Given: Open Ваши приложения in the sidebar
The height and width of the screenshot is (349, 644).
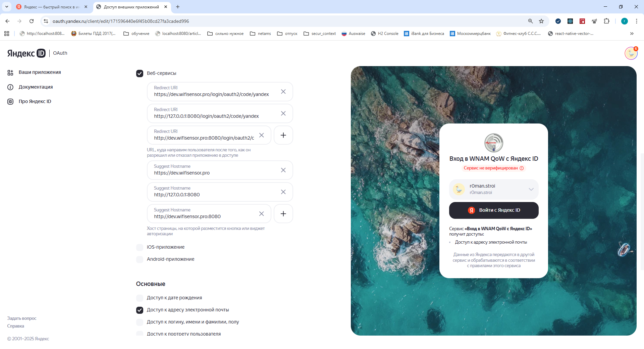Looking at the screenshot, I should 40,72.
